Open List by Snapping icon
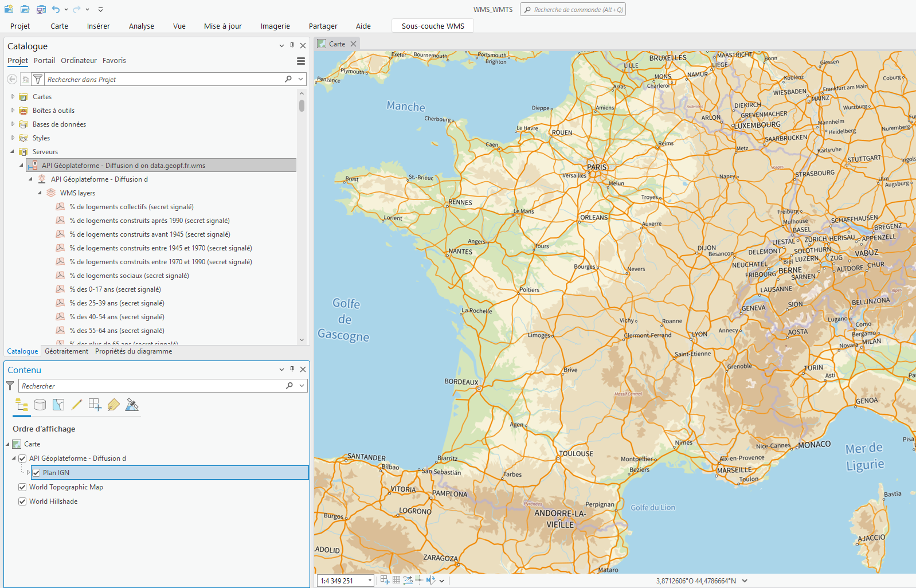 click(95, 405)
